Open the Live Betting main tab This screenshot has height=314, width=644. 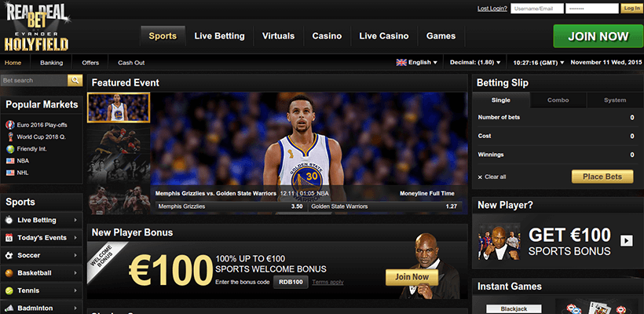(x=219, y=36)
